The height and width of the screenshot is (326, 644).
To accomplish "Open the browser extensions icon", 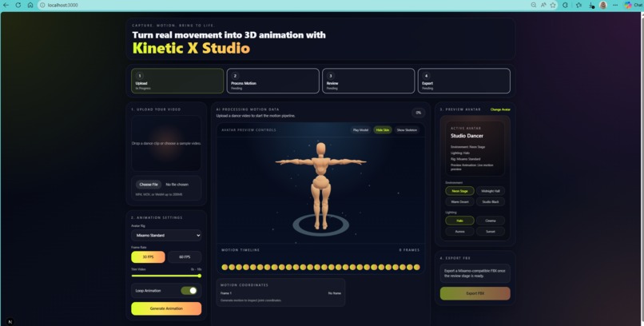I will point(565,5).
